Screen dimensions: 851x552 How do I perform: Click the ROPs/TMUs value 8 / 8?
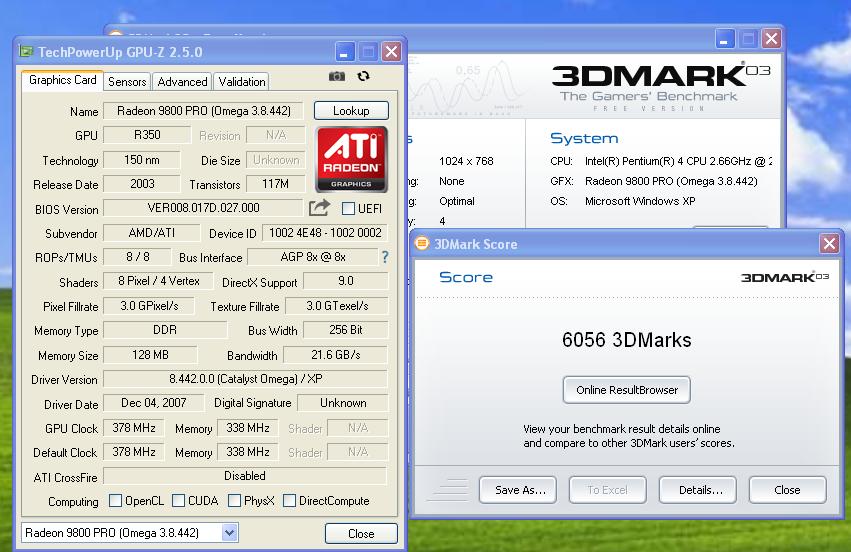pyautogui.click(x=137, y=257)
